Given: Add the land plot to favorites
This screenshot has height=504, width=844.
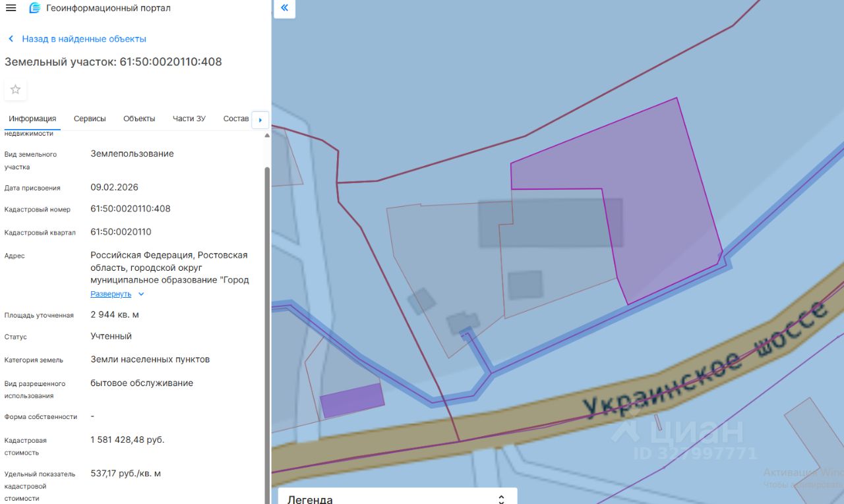Looking at the screenshot, I should pos(15,90).
